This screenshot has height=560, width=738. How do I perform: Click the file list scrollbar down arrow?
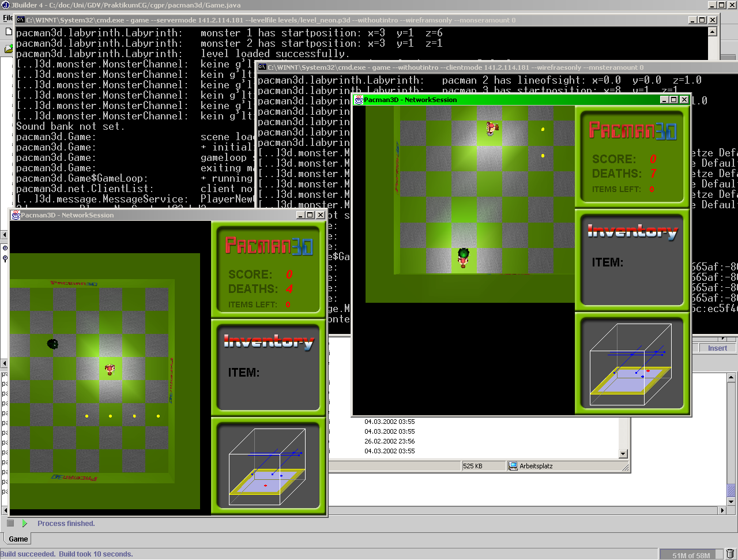(x=623, y=454)
